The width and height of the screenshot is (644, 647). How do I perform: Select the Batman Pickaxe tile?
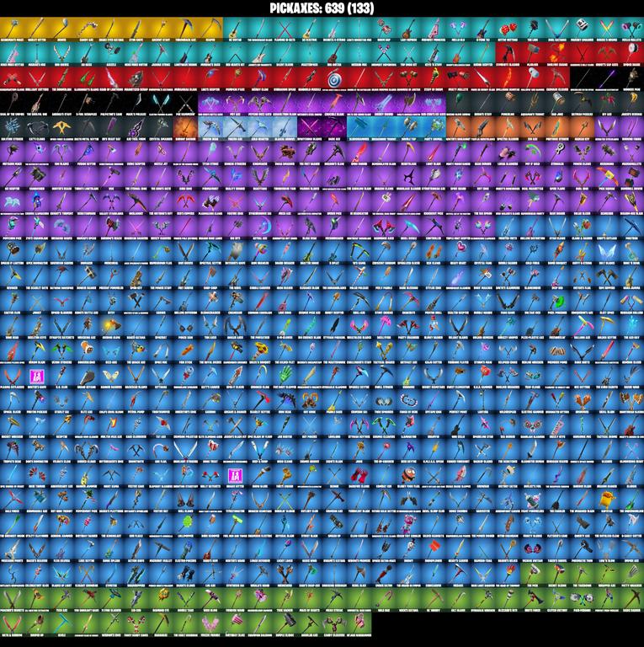[x=582, y=104]
